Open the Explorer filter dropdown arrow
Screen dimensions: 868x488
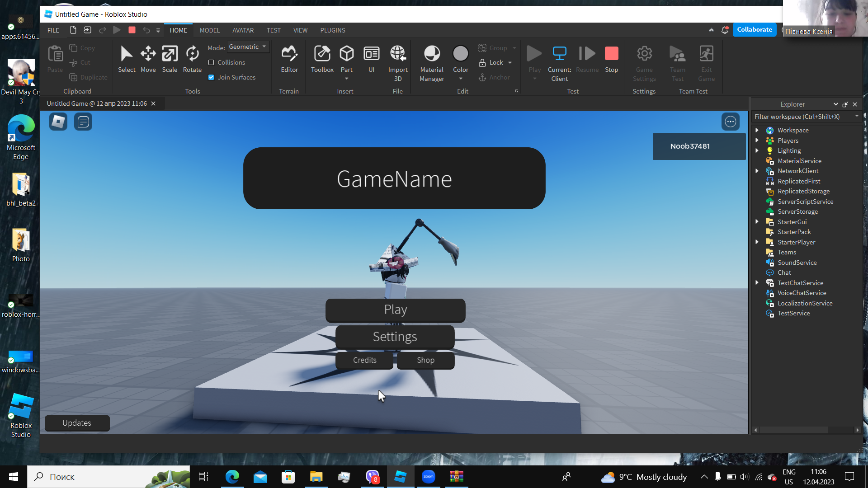(x=857, y=117)
